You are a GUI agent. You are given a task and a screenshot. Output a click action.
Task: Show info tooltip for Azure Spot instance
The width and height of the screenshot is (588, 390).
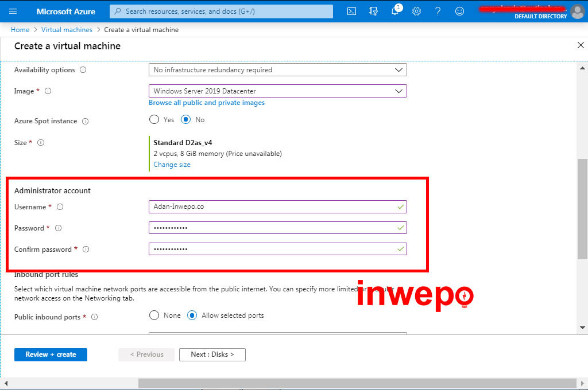pos(86,121)
